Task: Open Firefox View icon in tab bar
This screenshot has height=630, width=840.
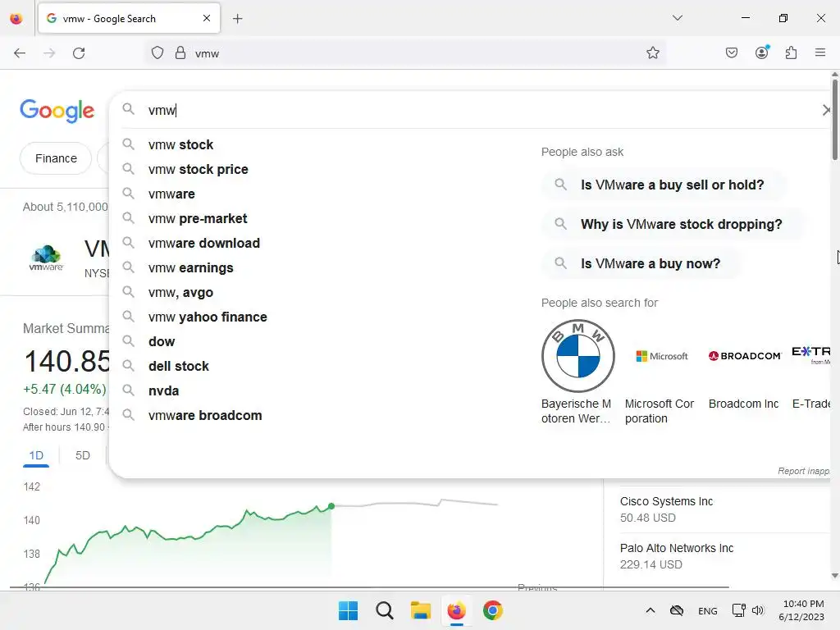Action: pos(16,19)
